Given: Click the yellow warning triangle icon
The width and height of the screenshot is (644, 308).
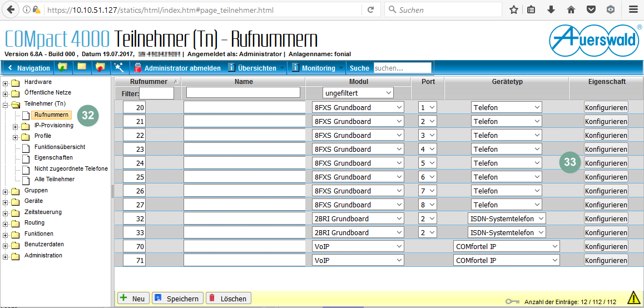Looking at the screenshot, I should [634, 297].
